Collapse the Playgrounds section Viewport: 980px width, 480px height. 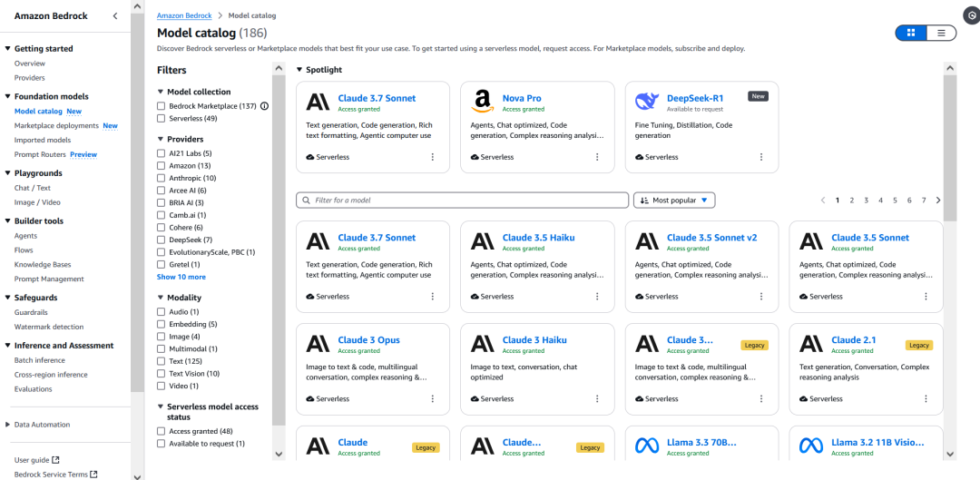(7, 173)
